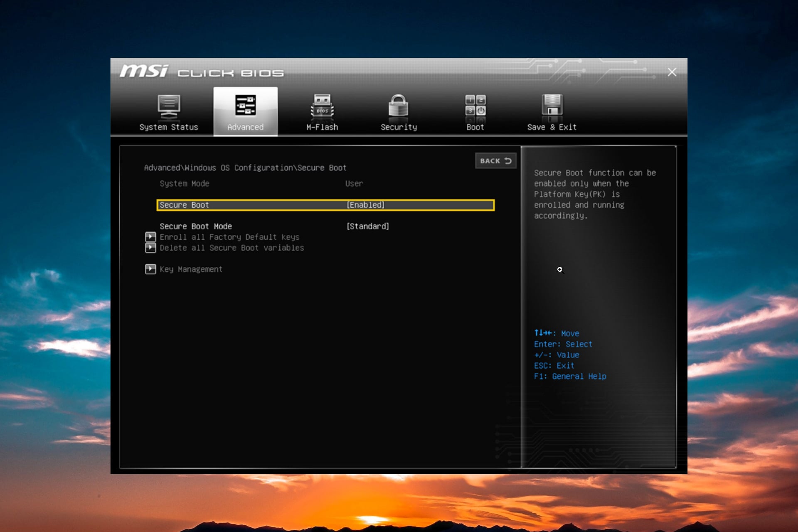The image size is (798, 532).
Task: Expand Enroll all Factory Default keys
Action: click(x=150, y=237)
